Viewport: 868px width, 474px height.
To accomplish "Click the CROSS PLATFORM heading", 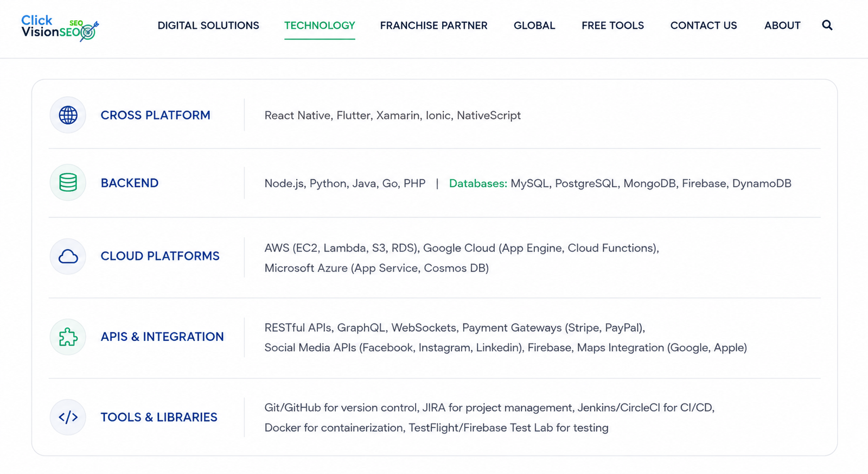I will point(155,115).
